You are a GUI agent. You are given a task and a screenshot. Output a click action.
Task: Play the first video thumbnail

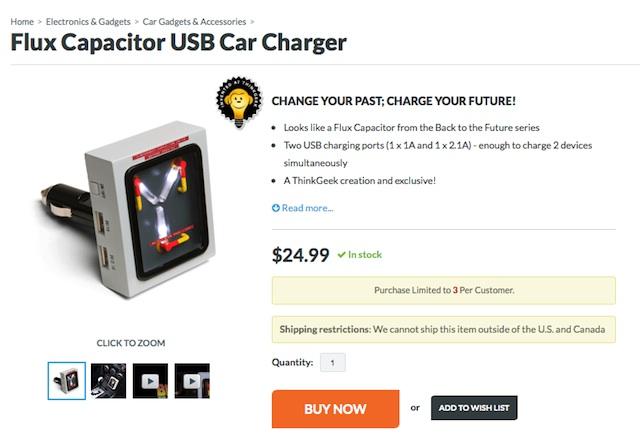150,381
